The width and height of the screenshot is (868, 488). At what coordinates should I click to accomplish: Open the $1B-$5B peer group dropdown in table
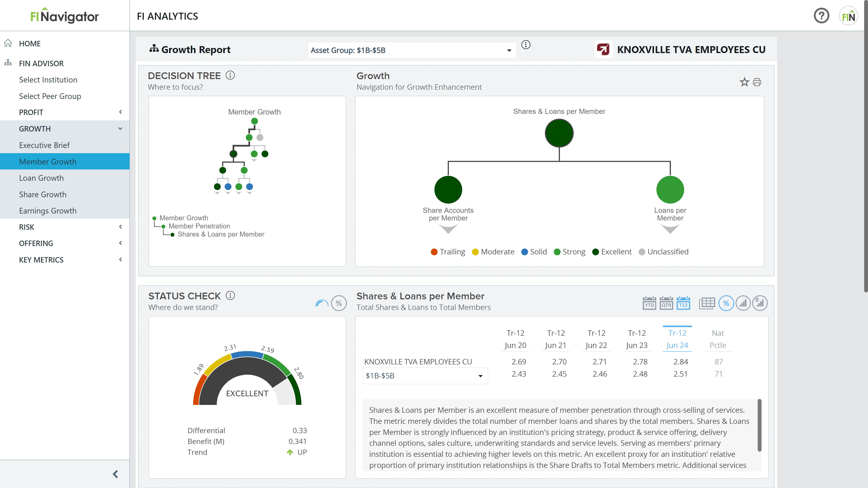(x=425, y=375)
